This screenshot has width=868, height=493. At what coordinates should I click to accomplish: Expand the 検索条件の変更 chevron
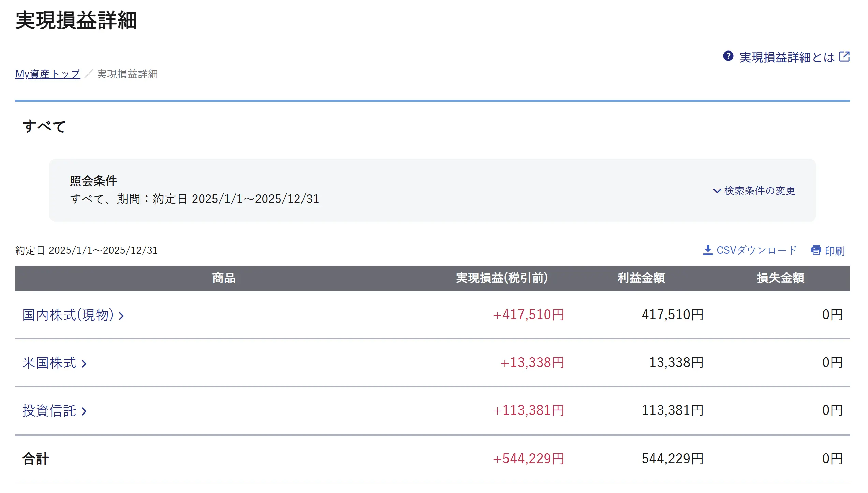pos(717,191)
